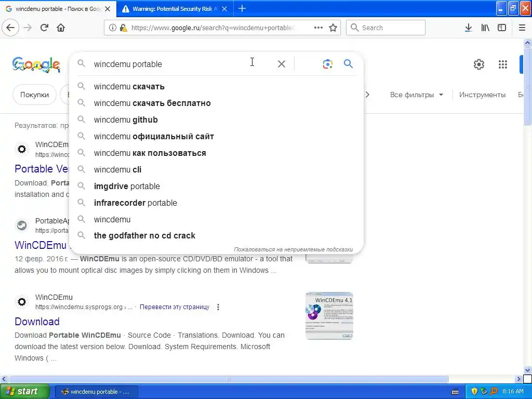Open the Portable Ve… result title link

pos(42,169)
